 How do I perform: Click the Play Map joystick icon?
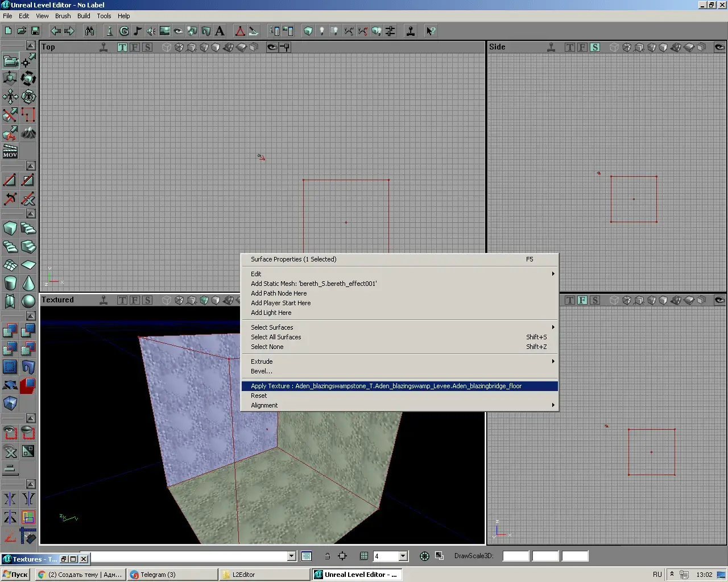(x=411, y=31)
